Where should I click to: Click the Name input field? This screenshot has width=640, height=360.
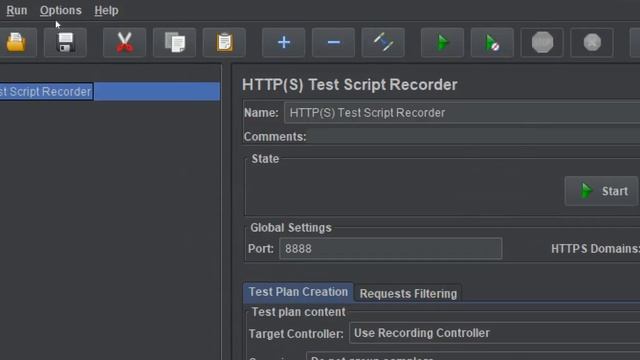[x=462, y=113]
